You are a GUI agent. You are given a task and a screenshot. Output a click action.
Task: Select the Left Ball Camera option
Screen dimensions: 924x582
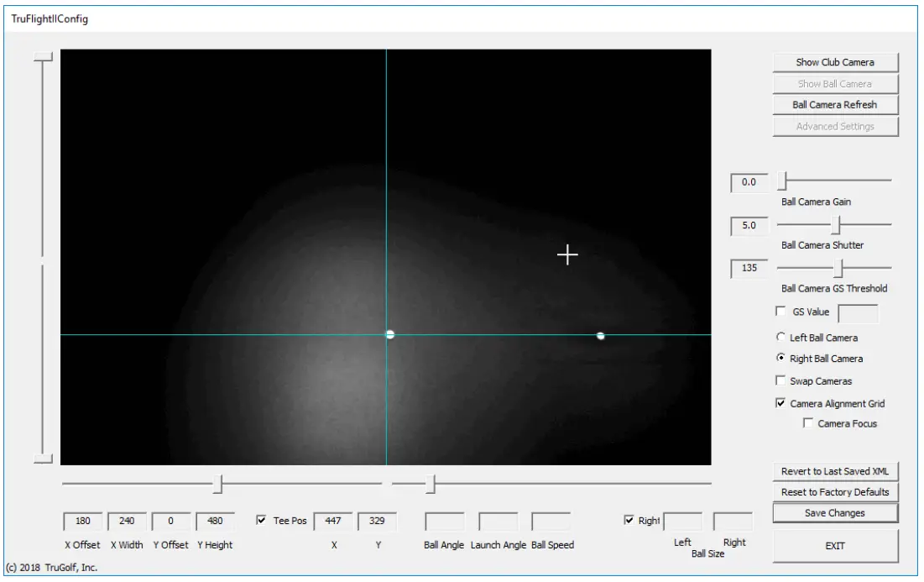click(781, 338)
